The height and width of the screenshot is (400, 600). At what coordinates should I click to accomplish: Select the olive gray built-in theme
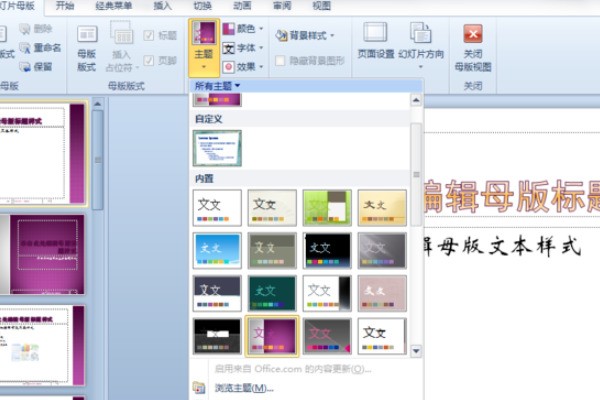pyautogui.click(x=272, y=251)
